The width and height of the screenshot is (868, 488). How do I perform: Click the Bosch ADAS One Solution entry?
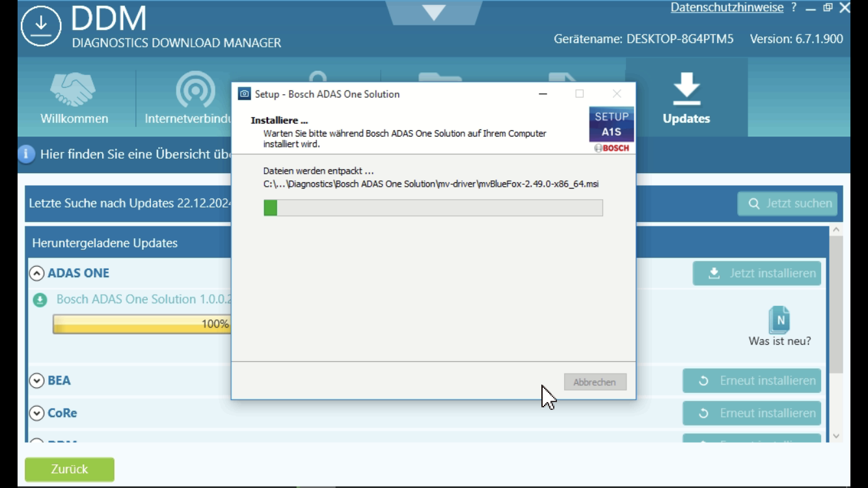tap(143, 299)
